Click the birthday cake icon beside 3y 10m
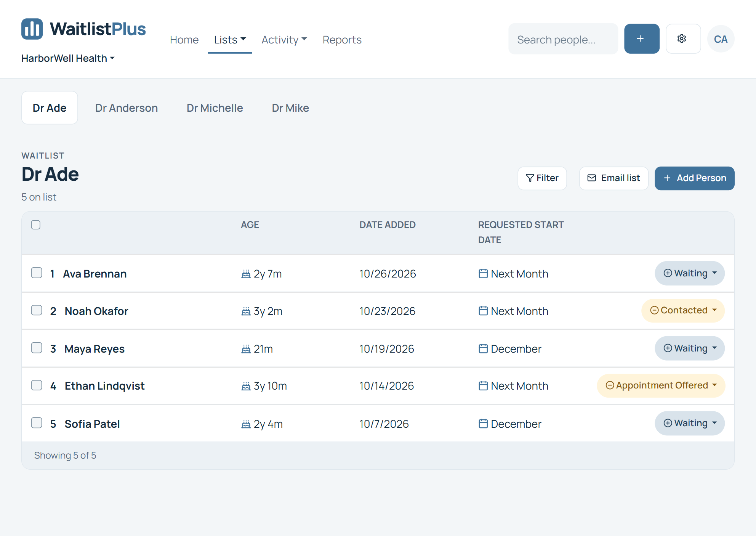Screen dimensions: 756x536 tap(246, 386)
